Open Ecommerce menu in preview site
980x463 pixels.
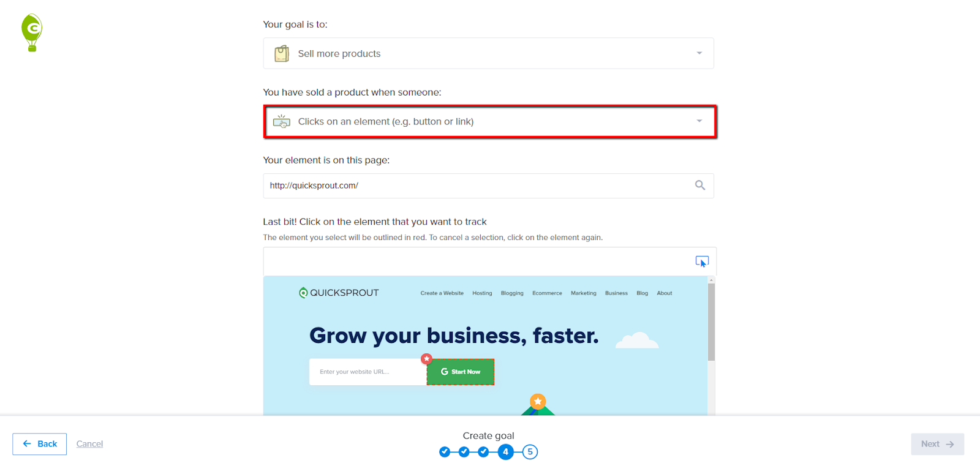click(x=547, y=293)
